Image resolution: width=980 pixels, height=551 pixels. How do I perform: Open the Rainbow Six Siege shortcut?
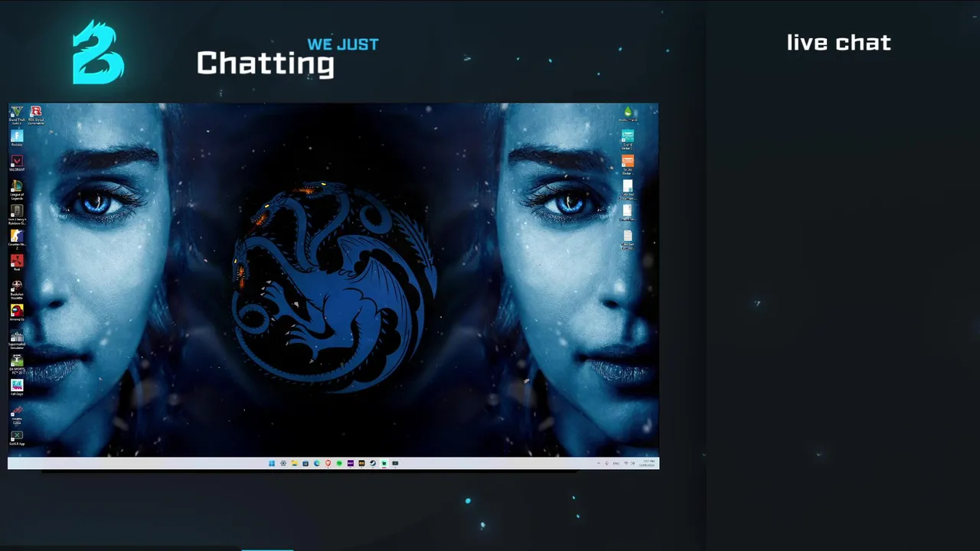16,215
